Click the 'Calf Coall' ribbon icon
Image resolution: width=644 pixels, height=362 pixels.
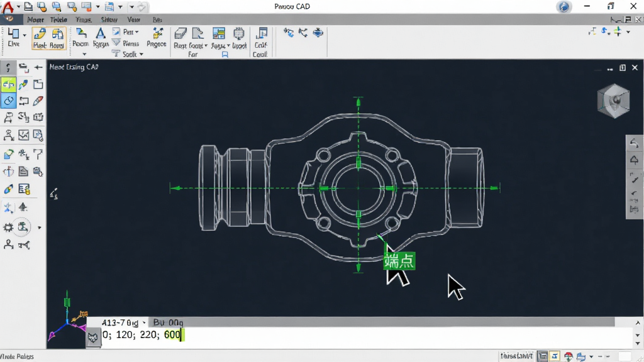pos(261,33)
